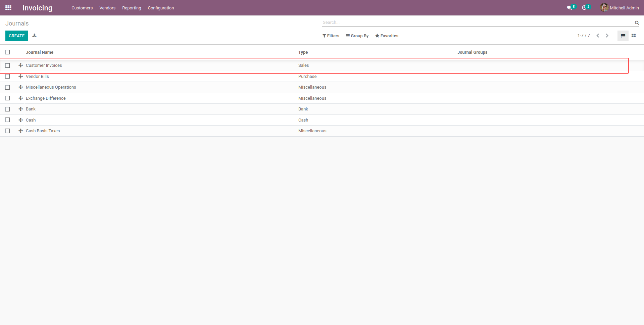The height and width of the screenshot is (325, 644).
Task: Open the Reporting menu
Action: (x=132, y=8)
